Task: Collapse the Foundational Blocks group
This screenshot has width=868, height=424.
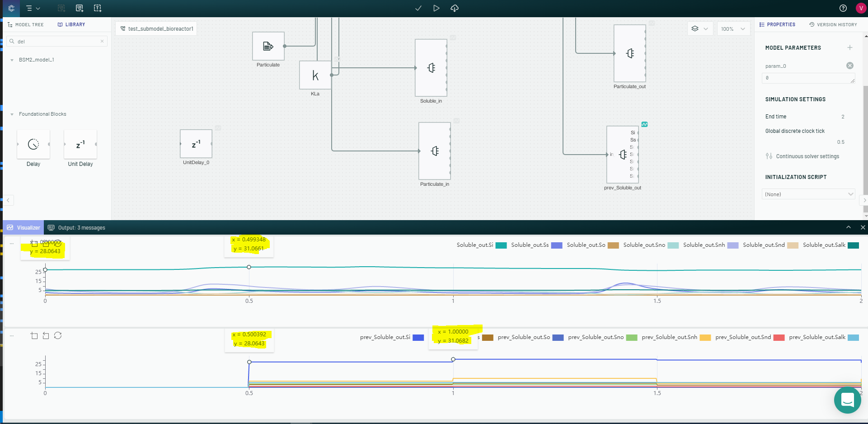Action: pyautogui.click(x=12, y=114)
